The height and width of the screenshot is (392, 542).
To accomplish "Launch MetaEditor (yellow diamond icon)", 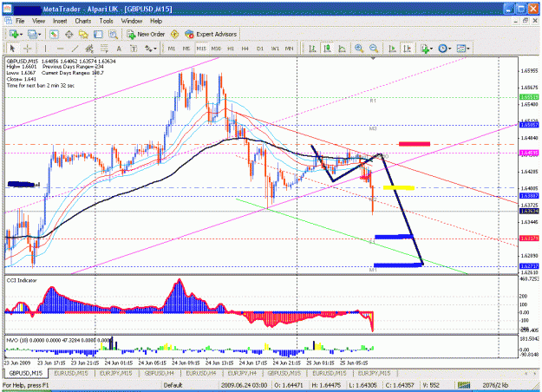I will (175, 34).
